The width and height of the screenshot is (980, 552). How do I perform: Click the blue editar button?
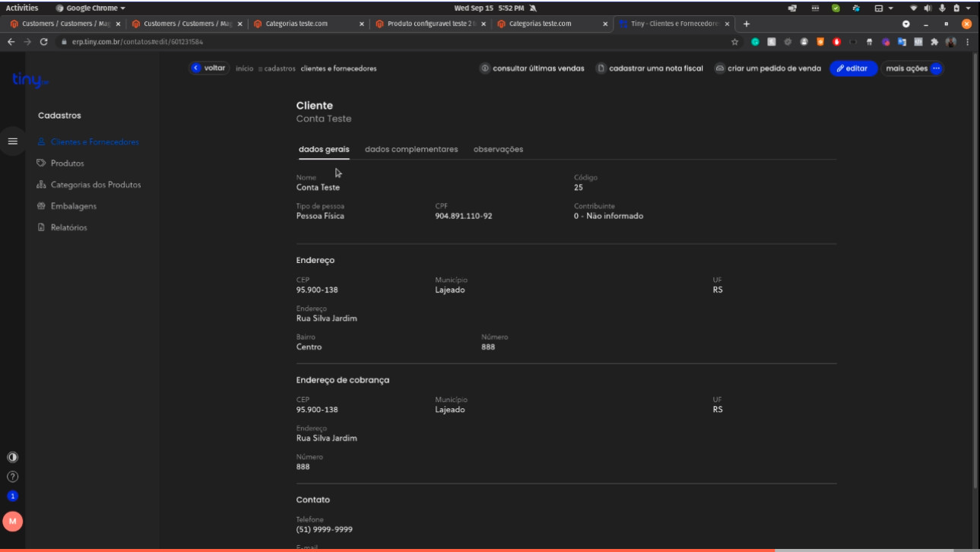pos(853,68)
